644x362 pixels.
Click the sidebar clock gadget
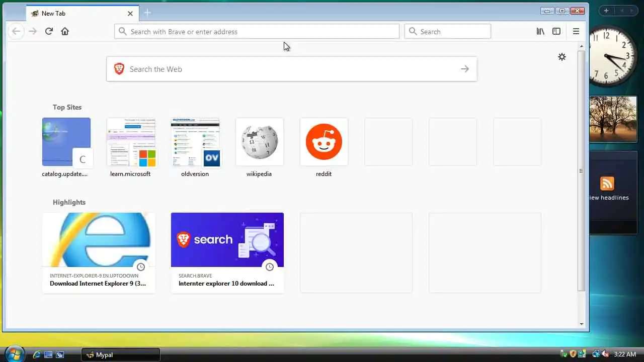coord(613,56)
